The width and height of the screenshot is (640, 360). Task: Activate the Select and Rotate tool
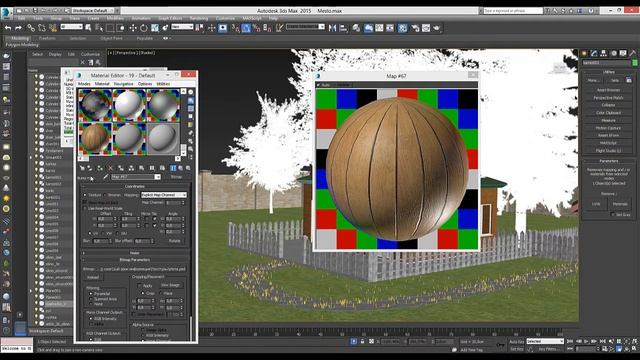tap(144, 28)
